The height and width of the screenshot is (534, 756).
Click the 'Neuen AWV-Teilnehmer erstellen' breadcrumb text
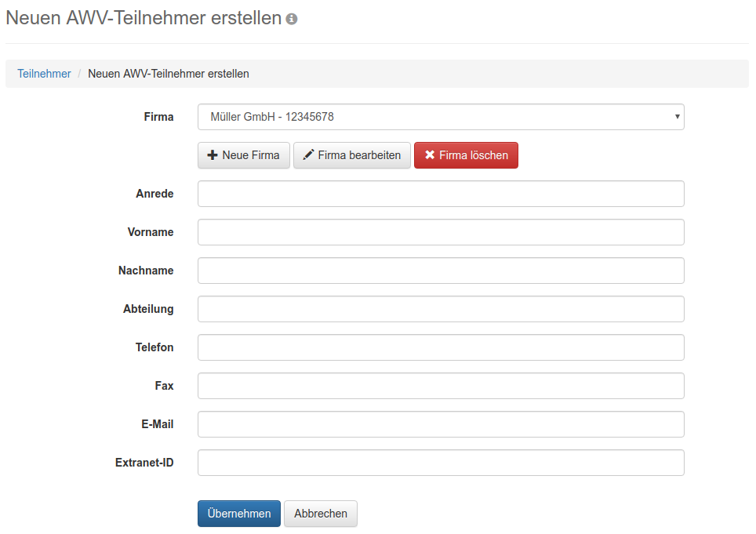169,74
